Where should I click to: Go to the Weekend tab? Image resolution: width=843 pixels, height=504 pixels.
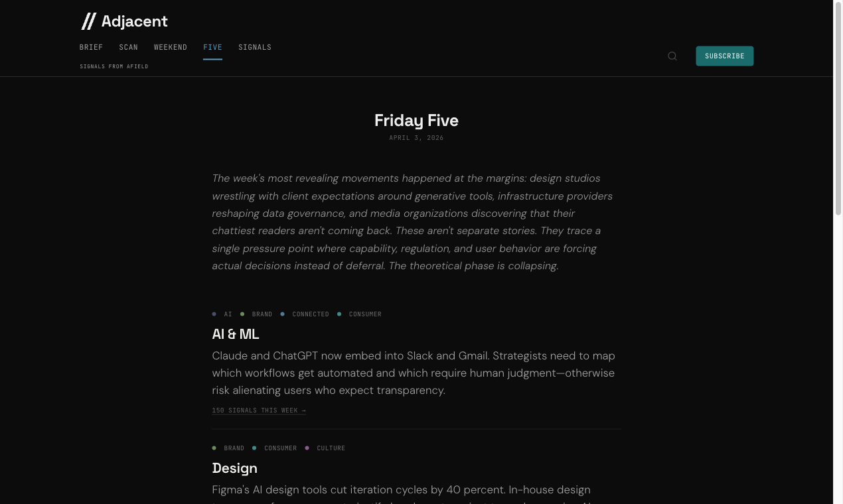click(171, 47)
